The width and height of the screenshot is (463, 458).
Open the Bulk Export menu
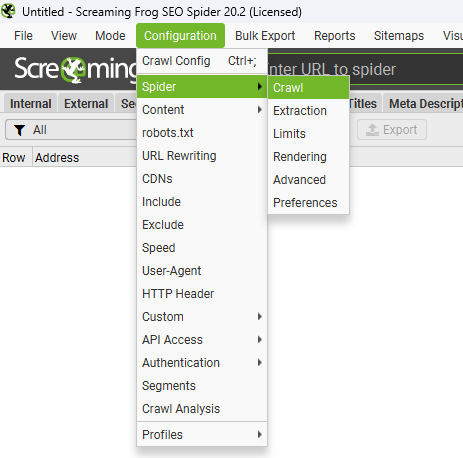pyautogui.click(x=265, y=36)
